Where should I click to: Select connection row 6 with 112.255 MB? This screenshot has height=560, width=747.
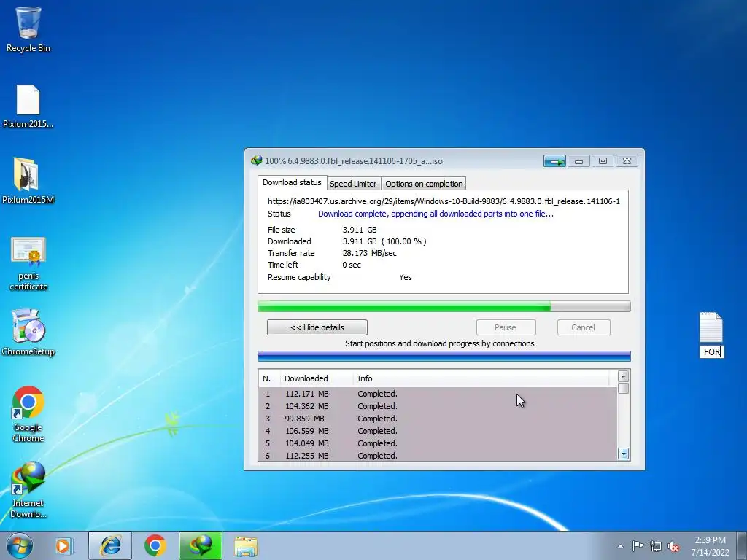[438, 455]
